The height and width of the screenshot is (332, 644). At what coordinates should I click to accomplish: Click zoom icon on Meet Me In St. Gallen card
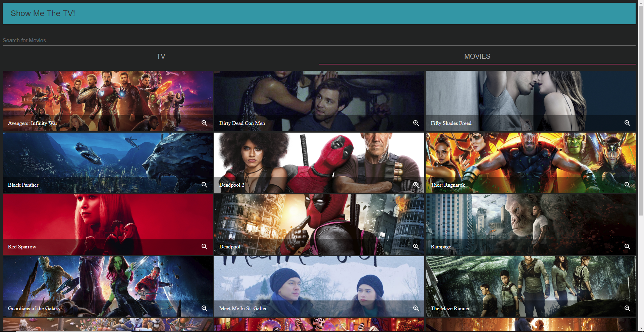tap(416, 309)
